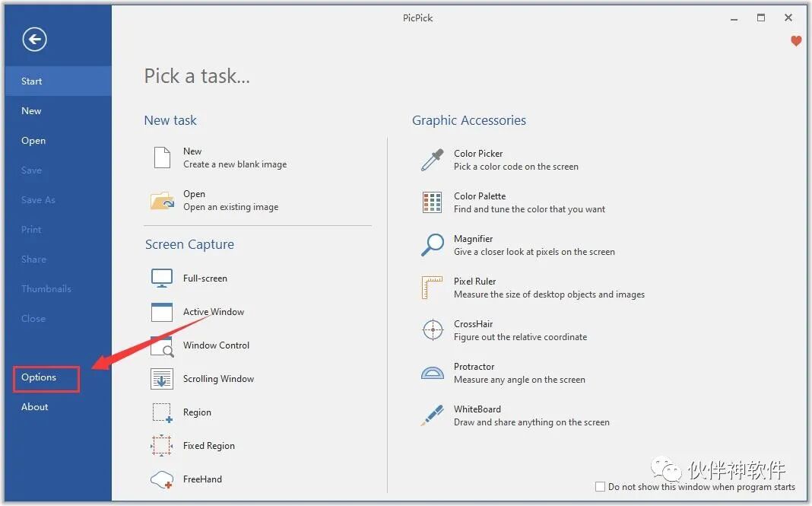Minimize the PicPick window
The height and width of the screenshot is (506, 812).
tap(734, 19)
